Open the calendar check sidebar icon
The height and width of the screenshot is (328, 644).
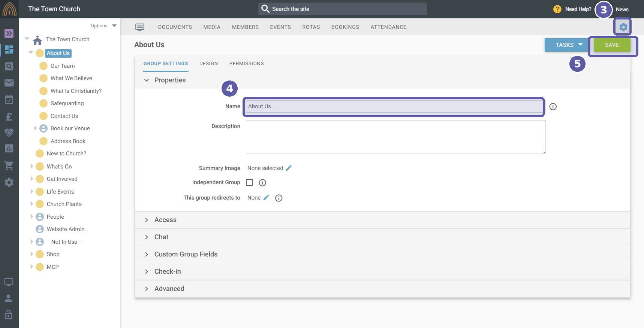tap(9, 99)
